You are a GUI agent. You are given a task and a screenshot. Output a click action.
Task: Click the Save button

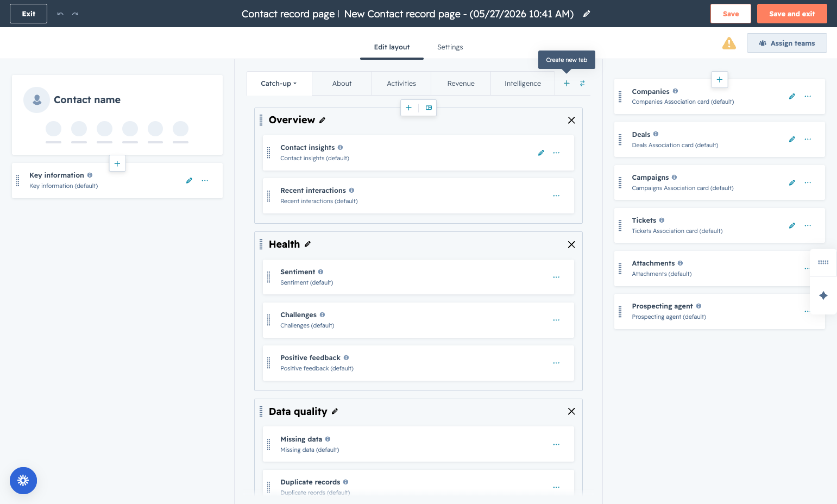pos(731,14)
